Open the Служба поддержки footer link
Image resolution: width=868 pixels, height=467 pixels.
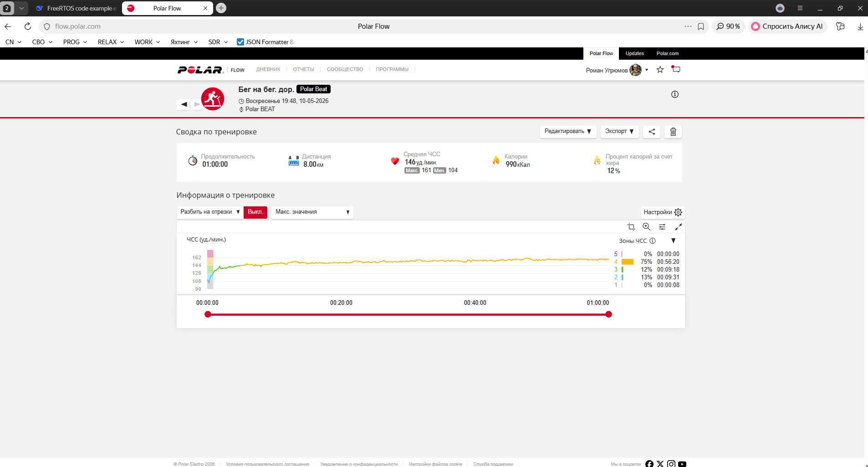(493, 464)
